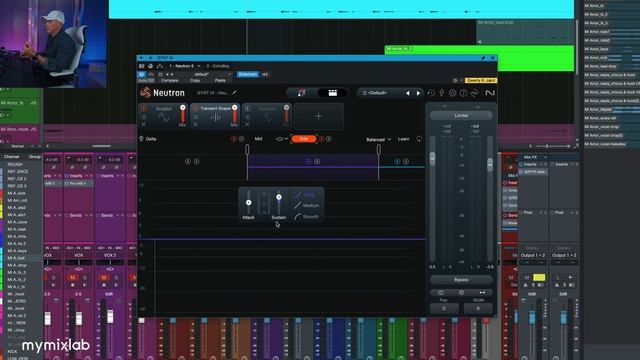The image size is (640, 360).
Task: Toggle Limiter on output section
Action: (461, 116)
